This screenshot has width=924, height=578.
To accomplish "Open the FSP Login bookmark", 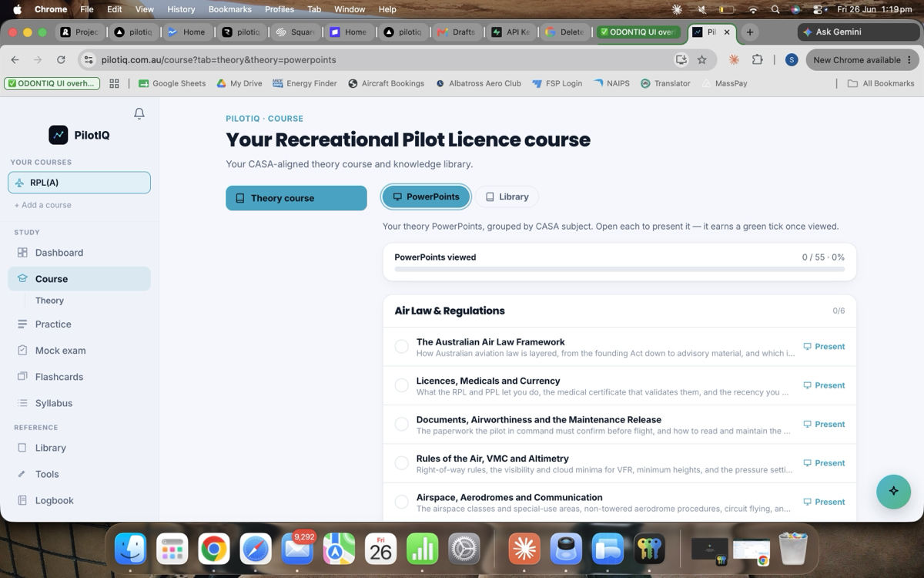I will 557,83.
